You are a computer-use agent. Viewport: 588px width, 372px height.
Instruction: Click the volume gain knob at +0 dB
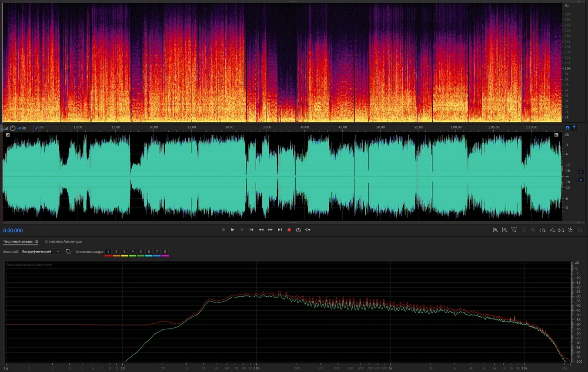point(13,128)
